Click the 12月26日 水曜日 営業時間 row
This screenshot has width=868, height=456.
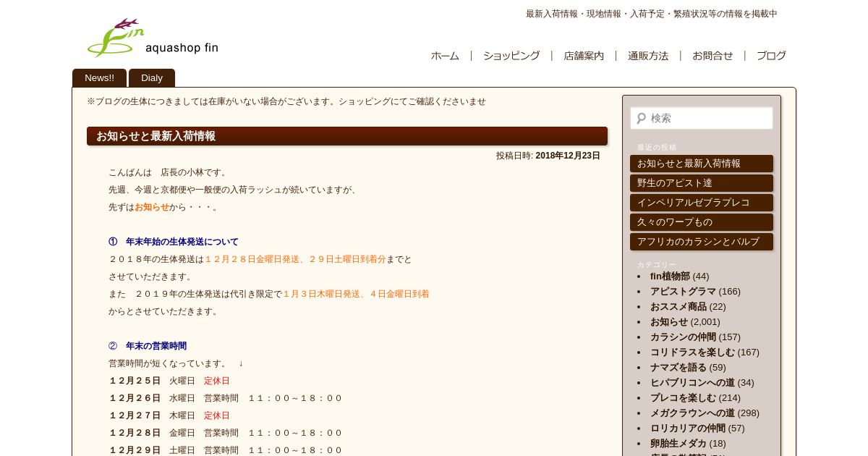tap(225, 398)
